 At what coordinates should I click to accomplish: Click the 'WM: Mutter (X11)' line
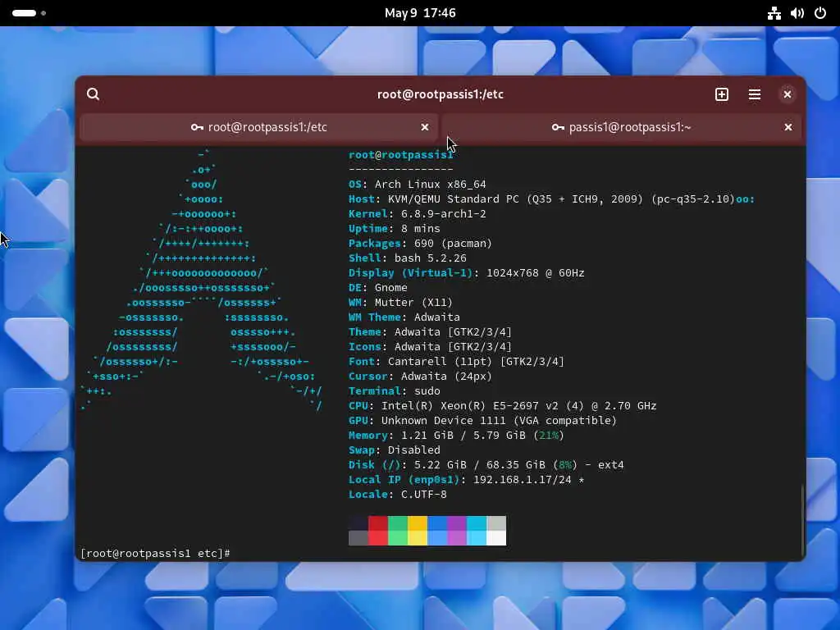[400, 303]
